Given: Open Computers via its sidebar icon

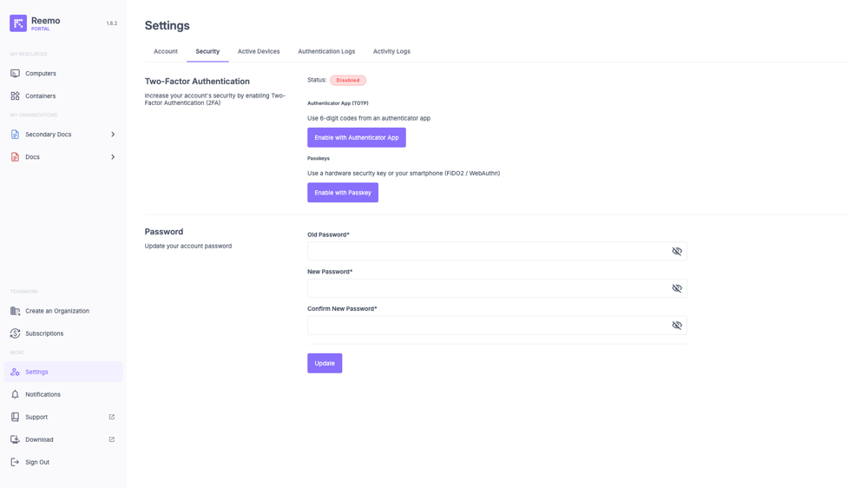Looking at the screenshot, I should coord(15,74).
